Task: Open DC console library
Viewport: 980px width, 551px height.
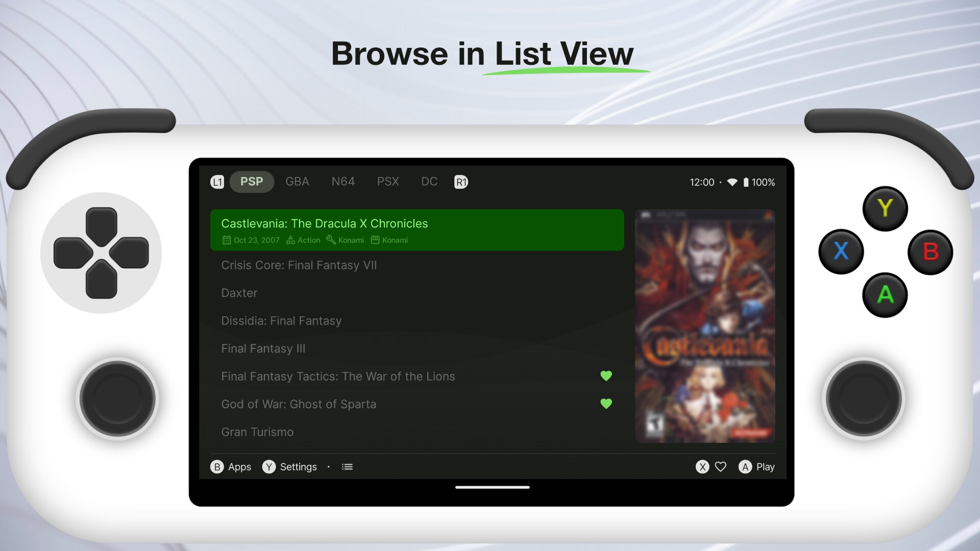Action: pos(429,182)
